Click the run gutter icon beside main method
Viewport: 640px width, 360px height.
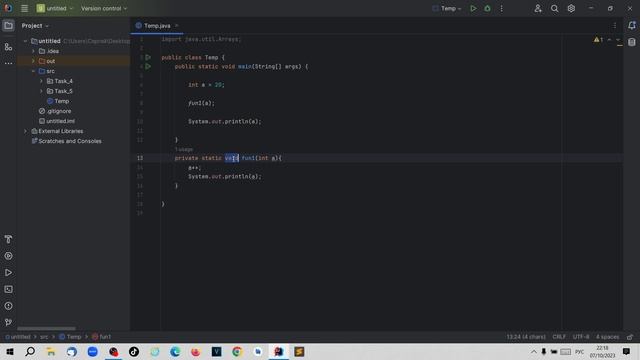(x=148, y=67)
